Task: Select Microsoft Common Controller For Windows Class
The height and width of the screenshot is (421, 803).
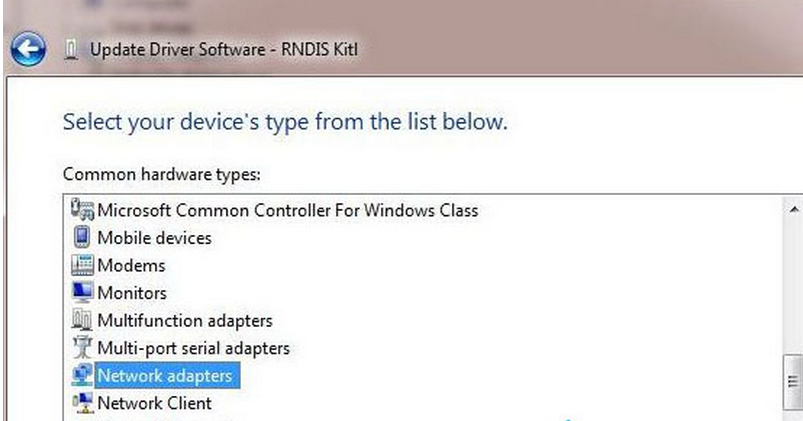Action: (x=287, y=210)
